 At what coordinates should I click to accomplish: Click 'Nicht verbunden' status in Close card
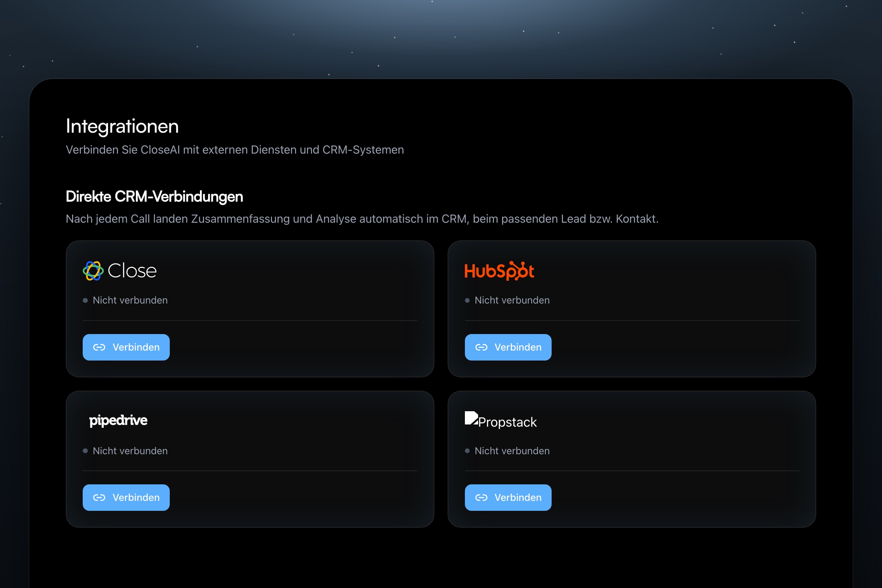pos(125,300)
